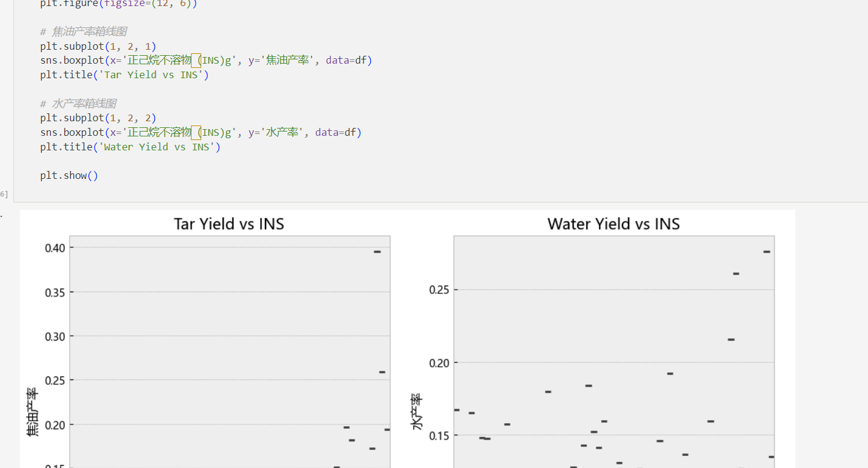This screenshot has width=868, height=468.
Task: Click the 0.30 tick label on the Tar chart
Action: (x=56, y=336)
